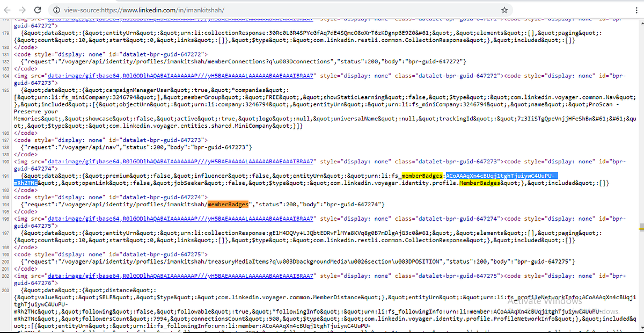This screenshot has width=644, height=333.
Task: Click line number 194
Action: coord(6,204)
